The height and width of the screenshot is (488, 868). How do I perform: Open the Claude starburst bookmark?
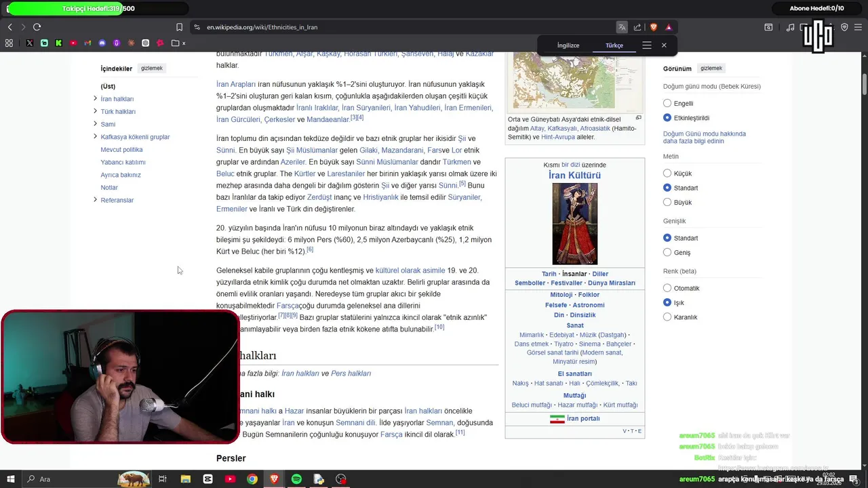pos(131,43)
